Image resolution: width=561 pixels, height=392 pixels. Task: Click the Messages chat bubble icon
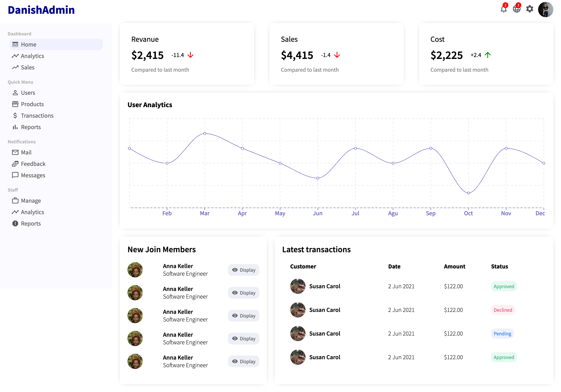[x=15, y=175]
